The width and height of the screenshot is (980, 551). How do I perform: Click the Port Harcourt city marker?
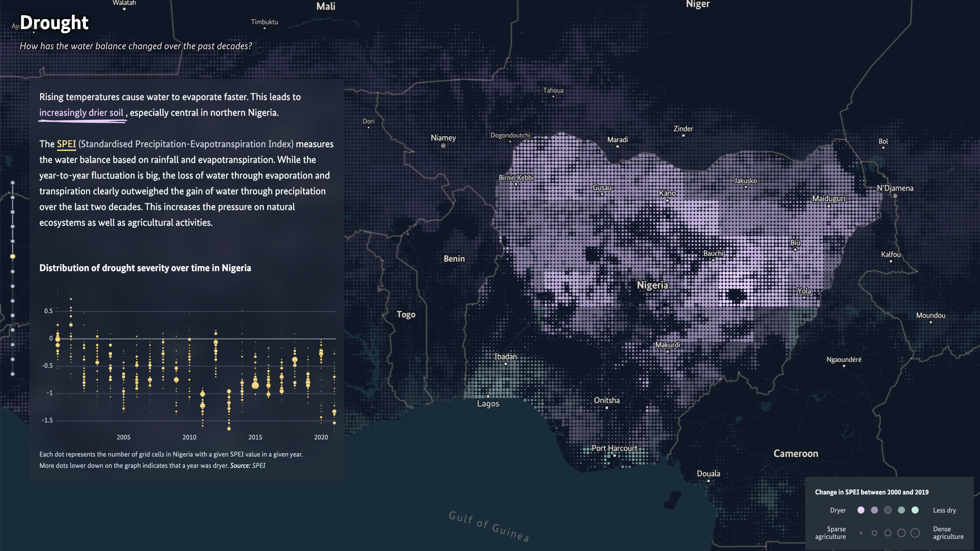(614, 456)
